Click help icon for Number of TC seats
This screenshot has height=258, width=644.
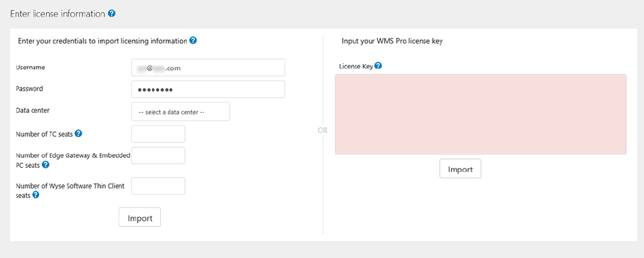tap(78, 133)
